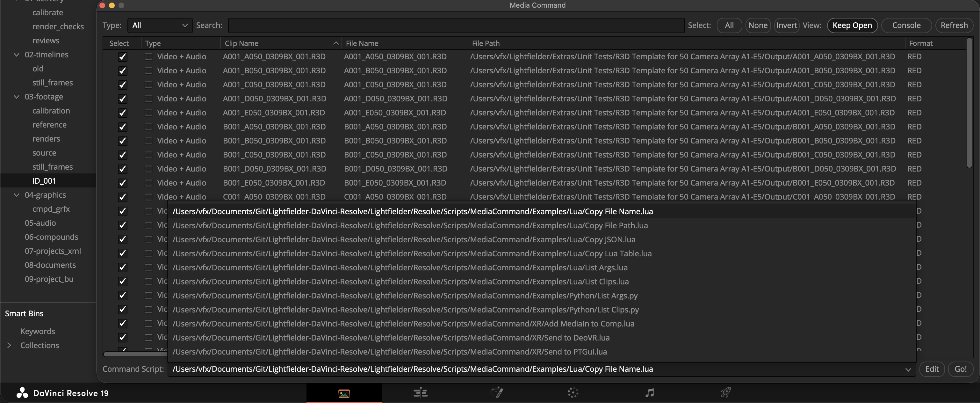This screenshot has height=403, width=980.
Task: Expand the Collections smart bin
Action: click(x=9, y=345)
